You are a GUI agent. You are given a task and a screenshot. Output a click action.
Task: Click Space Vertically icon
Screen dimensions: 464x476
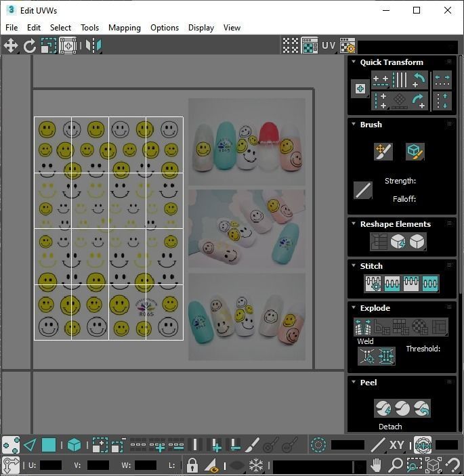442,101
